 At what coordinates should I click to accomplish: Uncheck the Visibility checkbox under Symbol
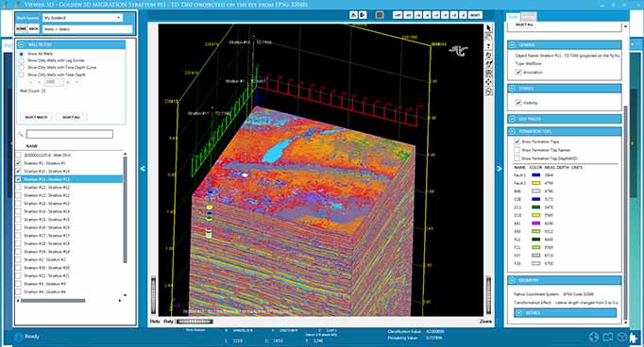[x=518, y=103]
